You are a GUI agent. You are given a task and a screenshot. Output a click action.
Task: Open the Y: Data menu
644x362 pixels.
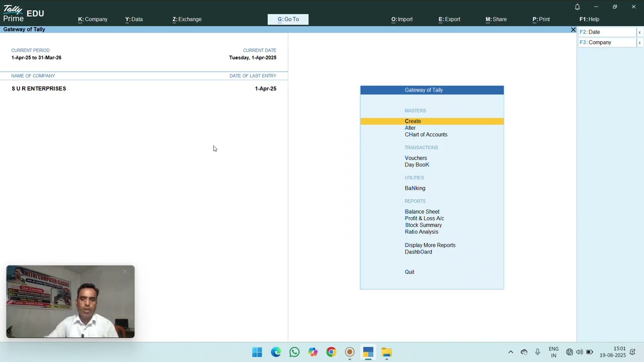click(134, 19)
